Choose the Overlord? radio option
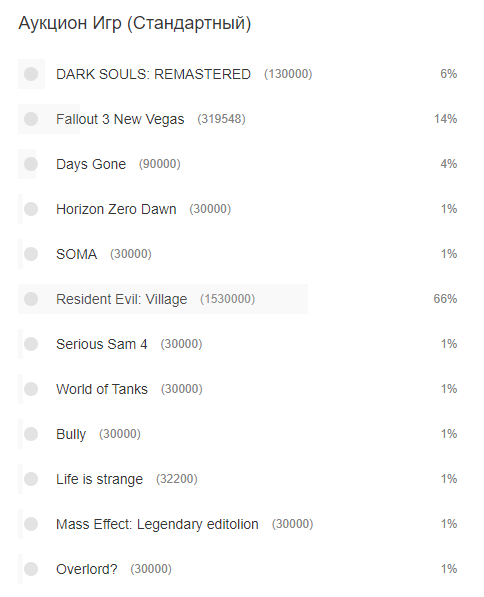This screenshot has width=484, height=597. tap(31, 569)
